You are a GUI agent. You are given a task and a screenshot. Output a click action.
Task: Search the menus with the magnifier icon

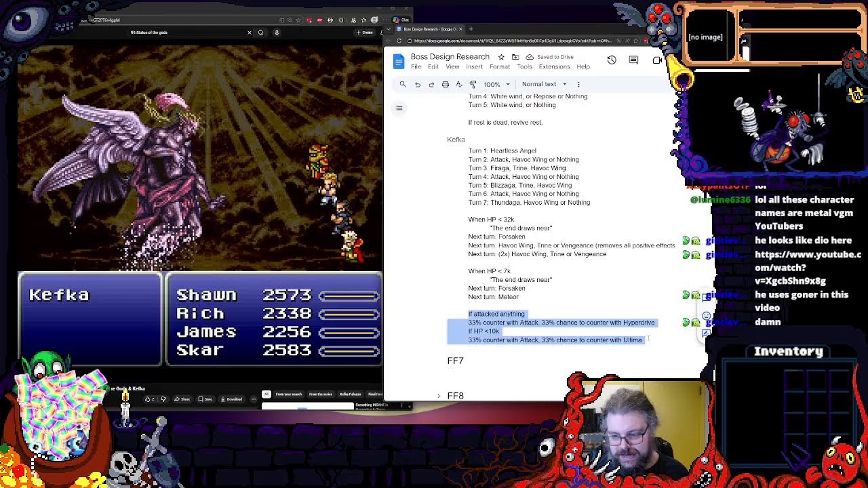click(x=403, y=84)
